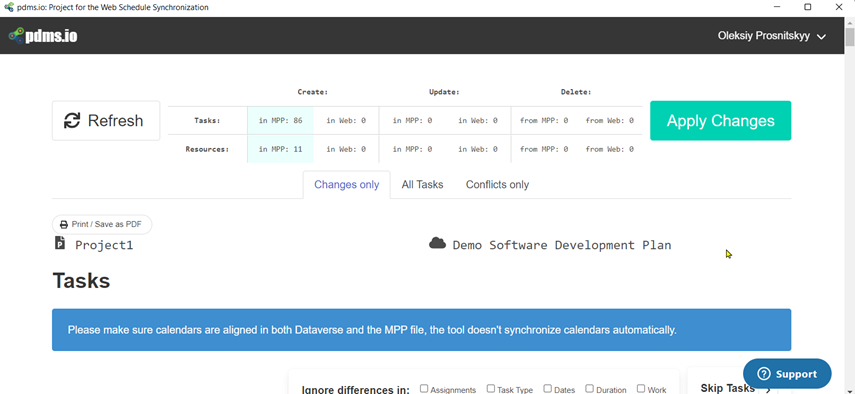Switch to the Conflicts only tab

pyautogui.click(x=497, y=185)
